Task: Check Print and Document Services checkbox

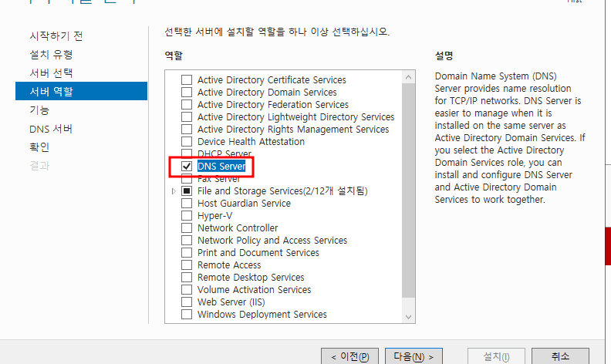Action: tap(187, 252)
